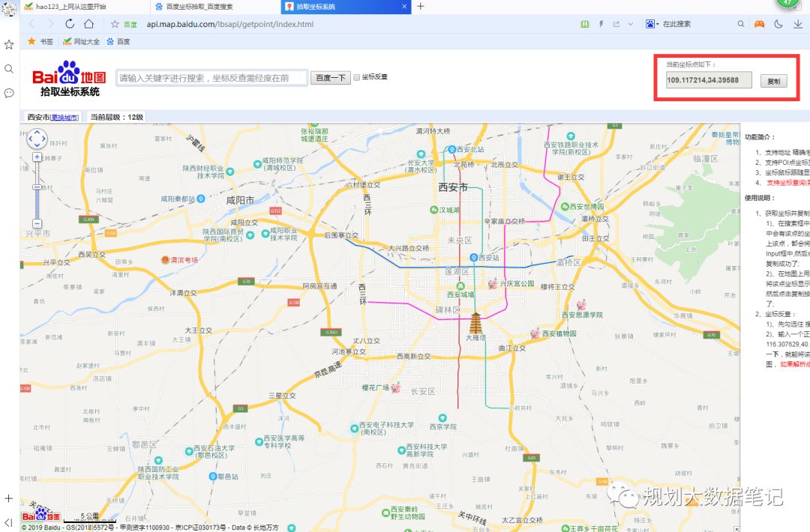The height and width of the screenshot is (532, 810).
Task: Enable the 坐标反查 checkbox
Action: point(356,77)
